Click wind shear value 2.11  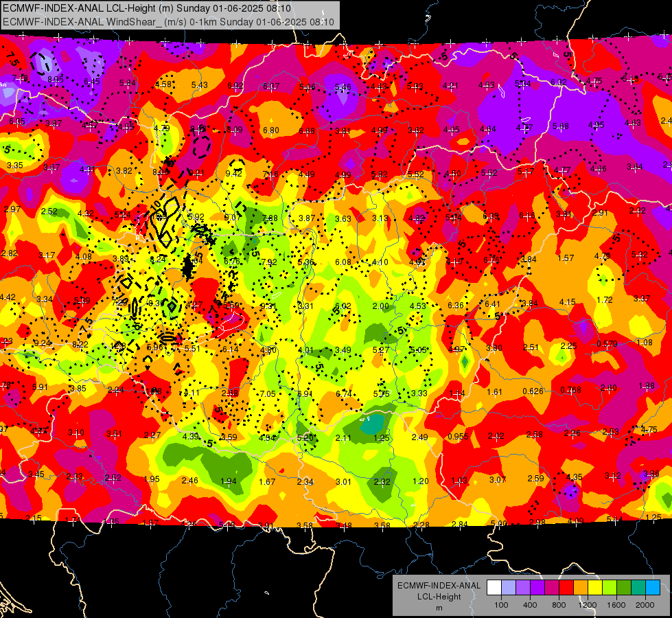(343, 438)
